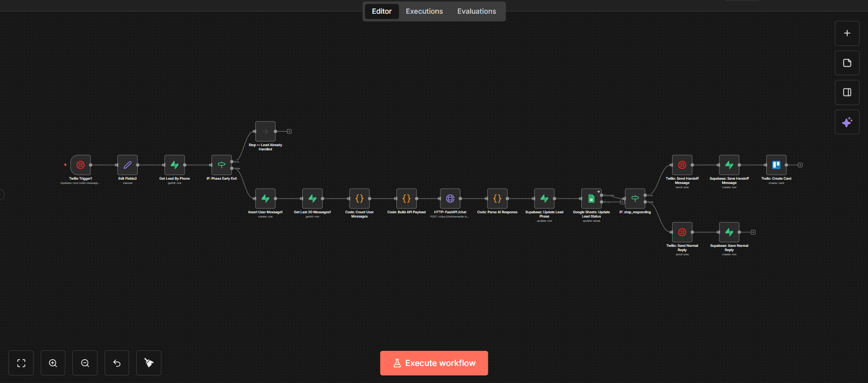Screen dimensions: 868x383
Task: Open the Executions tab
Action: (x=424, y=11)
